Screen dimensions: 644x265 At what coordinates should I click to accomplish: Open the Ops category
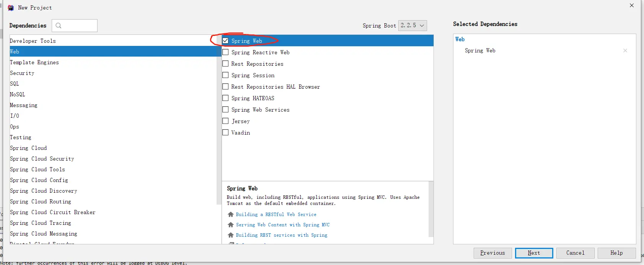coord(113,127)
